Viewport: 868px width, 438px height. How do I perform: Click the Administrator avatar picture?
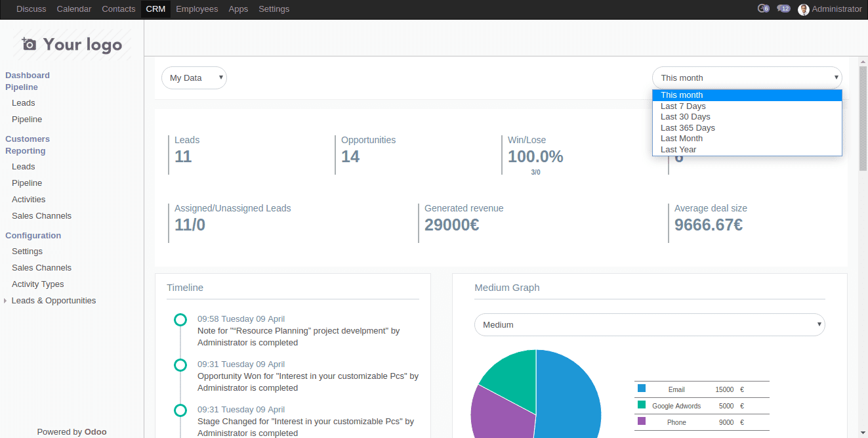(x=803, y=9)
